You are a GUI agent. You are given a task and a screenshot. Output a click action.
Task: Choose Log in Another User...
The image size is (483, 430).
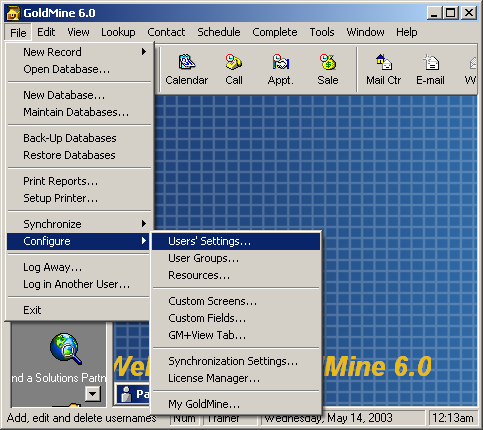click(79, 284)
